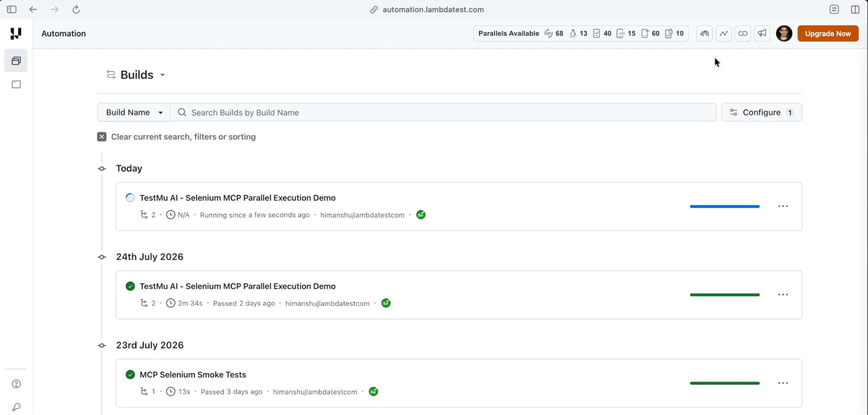Expand the Builds heading dropdown
Image resolution: width=868 pixels, height=415 pixels.
(x=162, y=75)
